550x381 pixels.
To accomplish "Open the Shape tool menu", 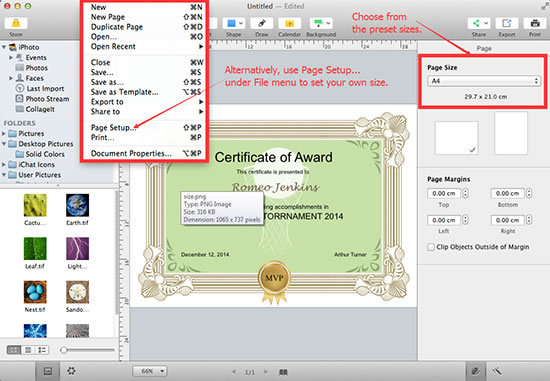I will (235, 24).
